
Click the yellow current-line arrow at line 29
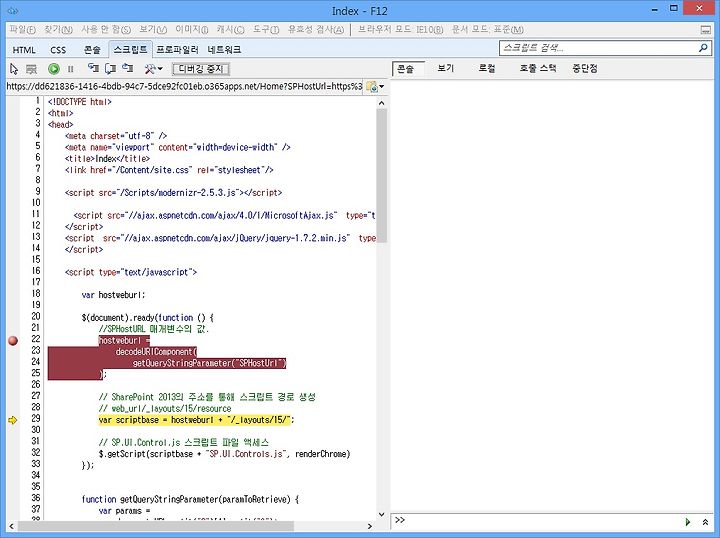12,420
